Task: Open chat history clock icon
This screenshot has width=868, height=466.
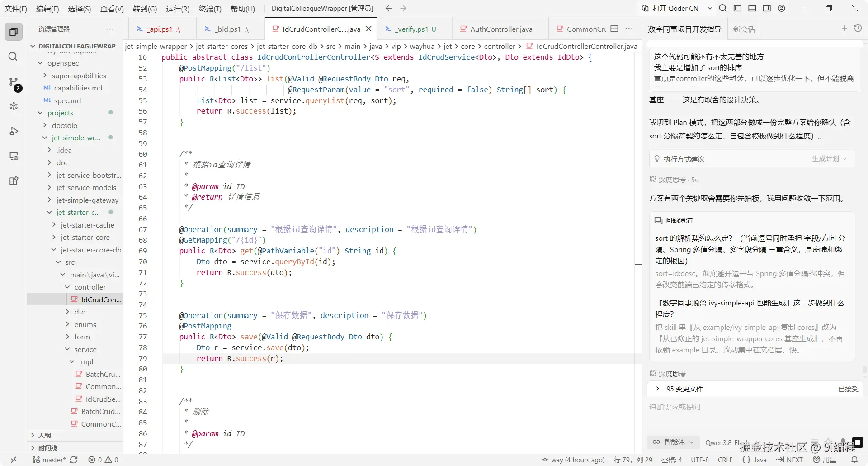Action: click(858, 29)
